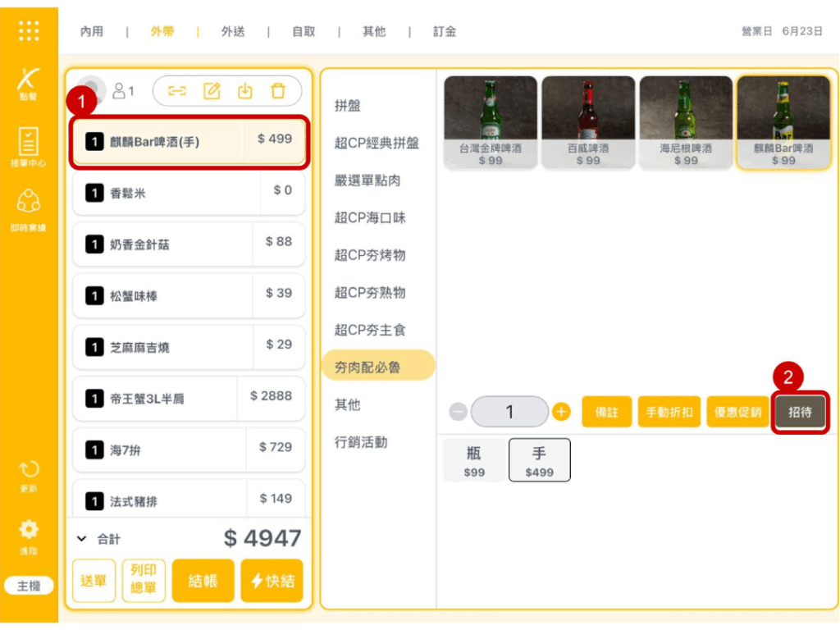Click the edit pencil icon above order list
The image size is (840, 630).
212,91
